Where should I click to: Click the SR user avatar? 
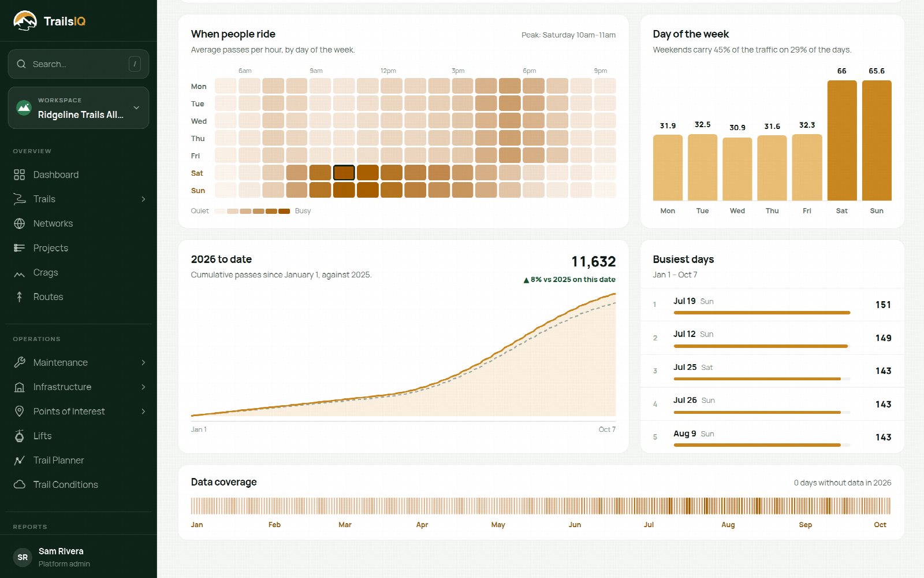(x=23, y=557)
